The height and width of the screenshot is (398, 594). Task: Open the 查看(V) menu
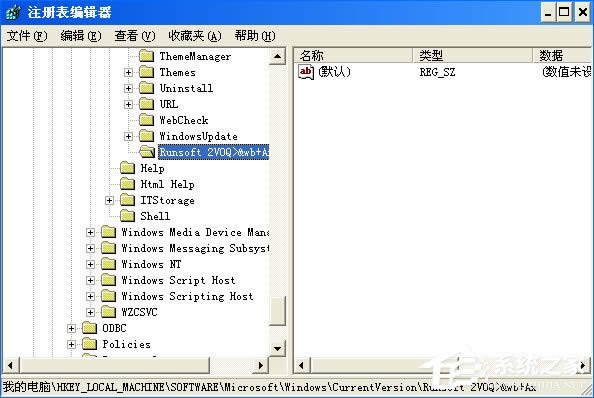point(135,36)
